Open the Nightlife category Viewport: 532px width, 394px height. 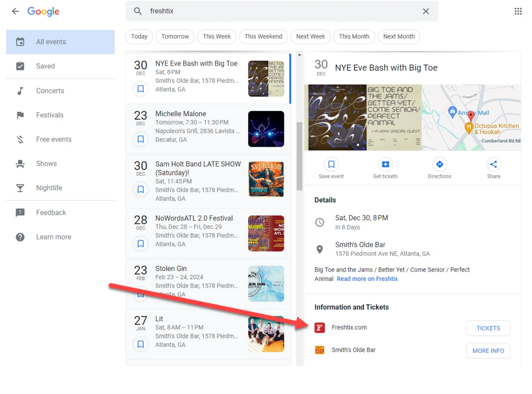pyautogui.click(x=60, y=188)
